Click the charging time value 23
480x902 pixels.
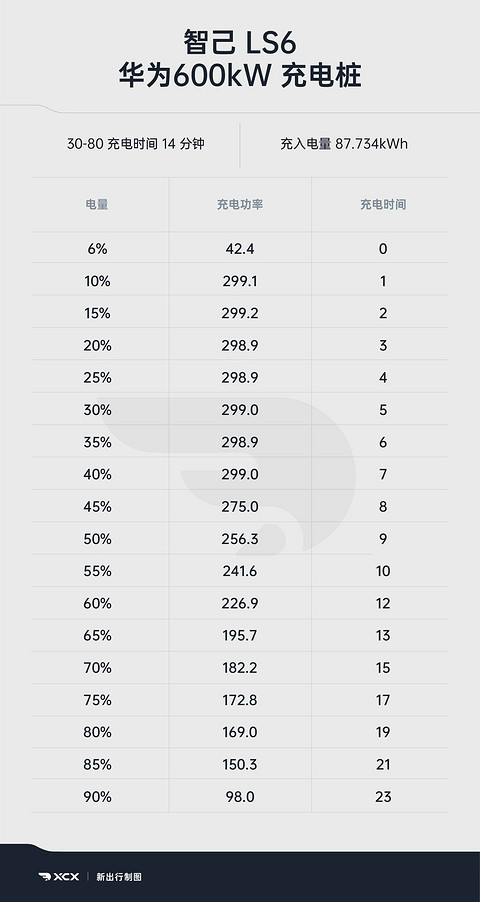click(x=383, y=797)
